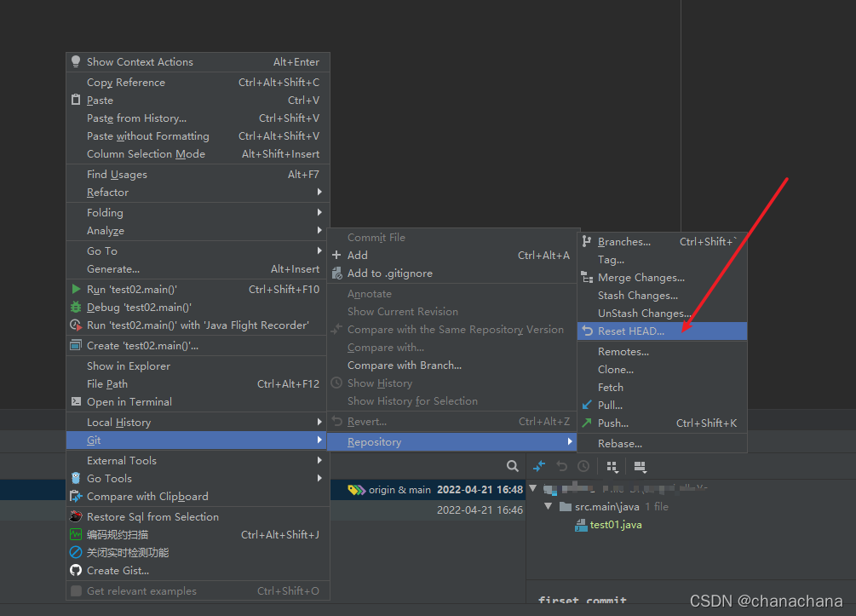Click the 关闭实时检测功能 icon
Screen dimensions: 856x616
[x=76, y=553]
